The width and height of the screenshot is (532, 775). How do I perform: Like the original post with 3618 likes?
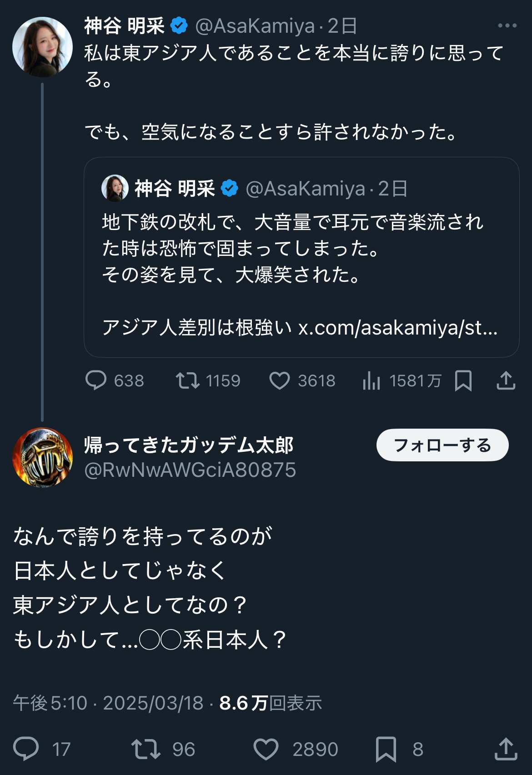(x=280, y=380)
